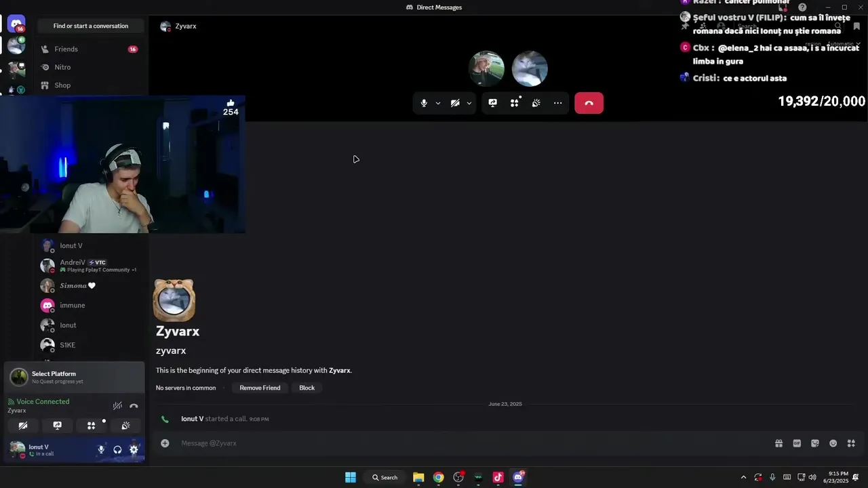Viewport: 868px width, 488px height.
Task: Turn on camera in call controls bar
Action: click(455, 103)
